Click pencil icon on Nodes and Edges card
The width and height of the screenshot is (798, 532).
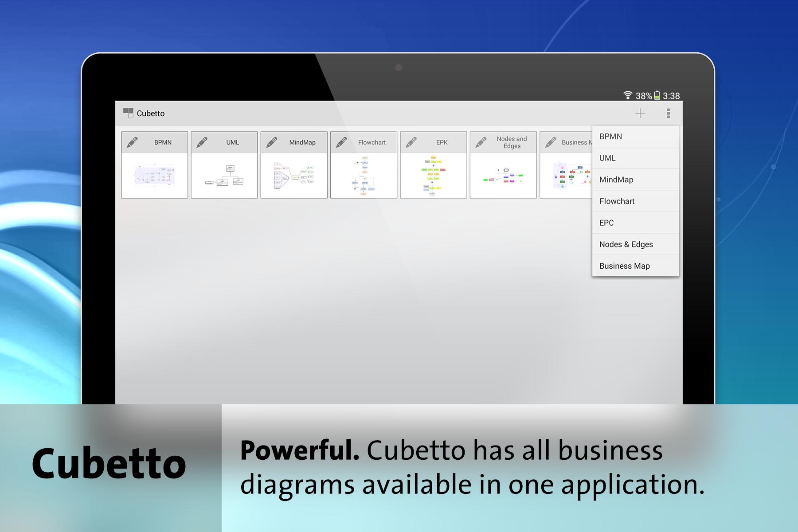tap(481, 142)
